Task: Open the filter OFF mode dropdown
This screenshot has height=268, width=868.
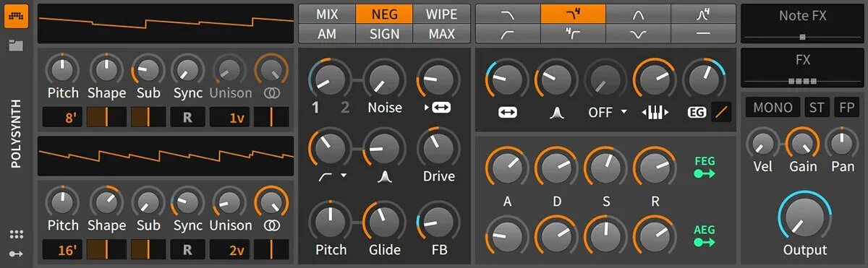Action: pos(607,113)
